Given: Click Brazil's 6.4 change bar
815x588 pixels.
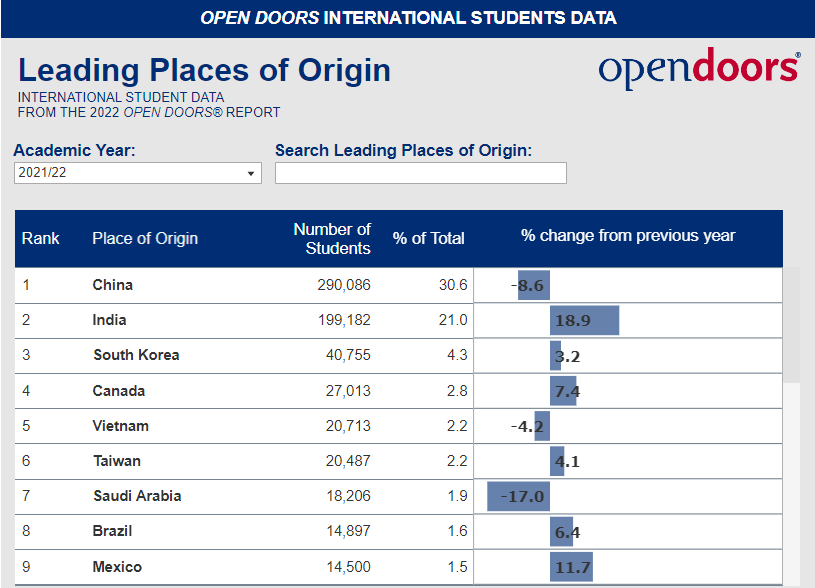Looking at the screenshot, I should pyautogui.click(x=561, y=532).
